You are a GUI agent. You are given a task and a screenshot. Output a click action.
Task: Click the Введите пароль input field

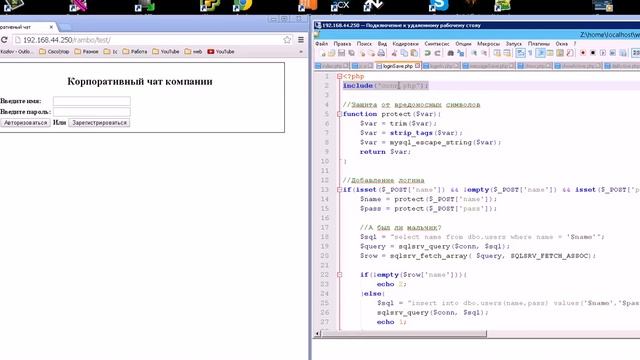tap(92, 111)
